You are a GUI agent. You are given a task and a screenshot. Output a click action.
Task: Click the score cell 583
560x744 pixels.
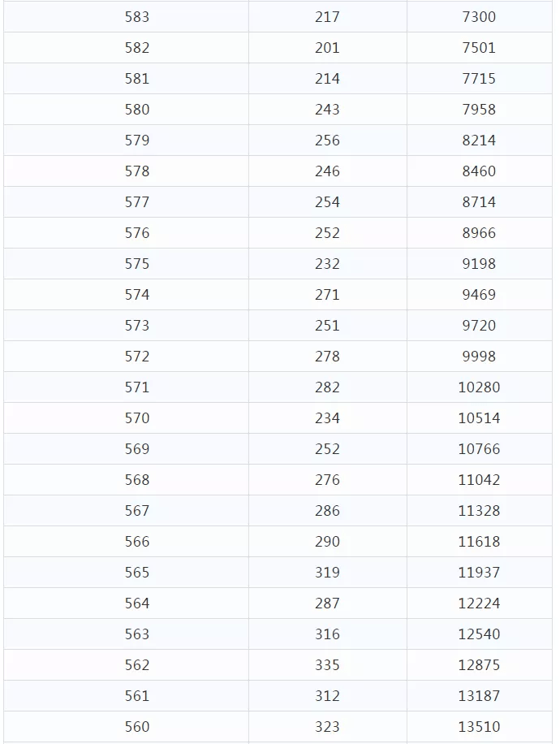[137, 17]
